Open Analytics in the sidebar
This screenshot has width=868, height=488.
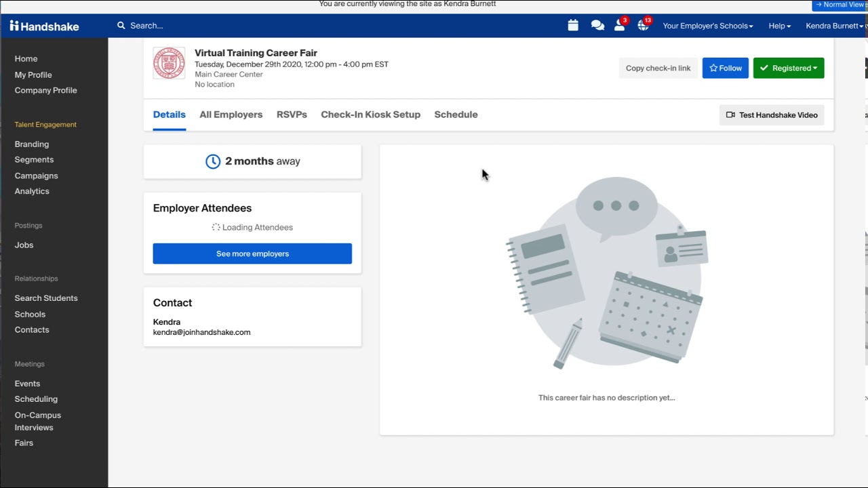pyautogui.click(x=32, y=191)
